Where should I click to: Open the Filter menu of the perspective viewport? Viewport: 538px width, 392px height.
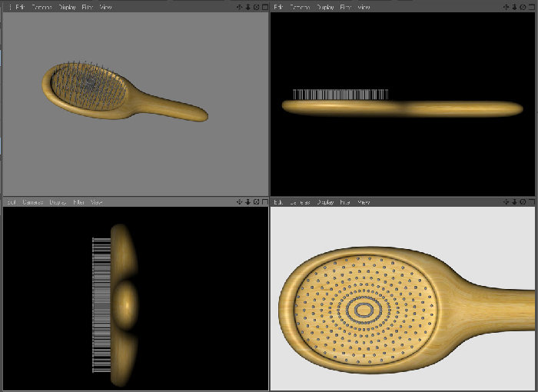click(x=87, y=7)
